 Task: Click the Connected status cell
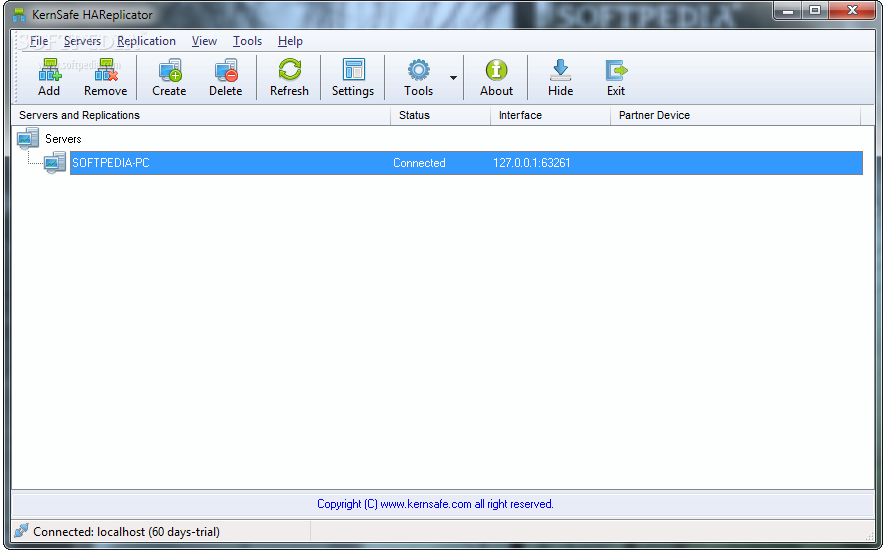[419, 163]
